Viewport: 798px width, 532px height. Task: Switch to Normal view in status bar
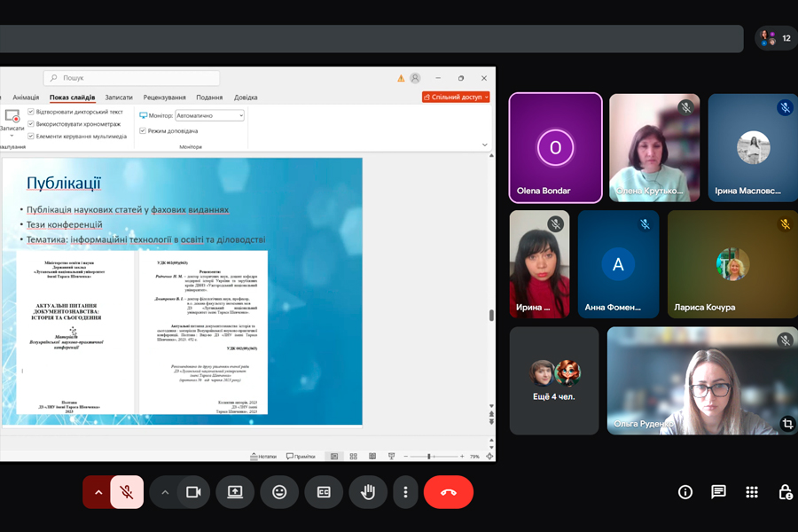(334, 456)
